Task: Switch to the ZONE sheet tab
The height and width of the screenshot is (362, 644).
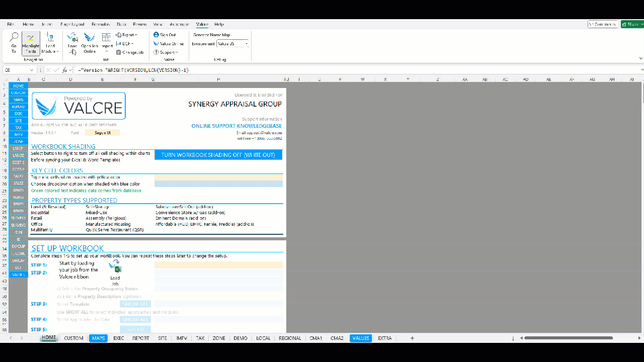Action: tap(219, 338)
